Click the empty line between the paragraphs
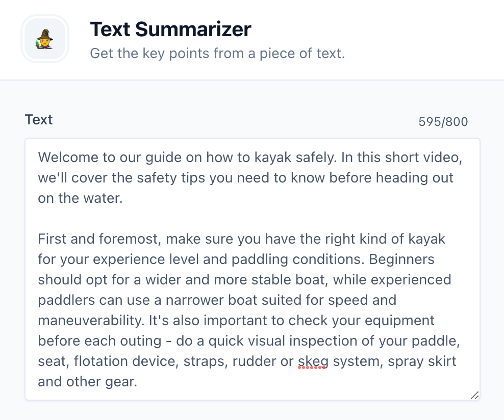Image resolution: width=504 pixels, height=420 pixels. click(204, 218)
